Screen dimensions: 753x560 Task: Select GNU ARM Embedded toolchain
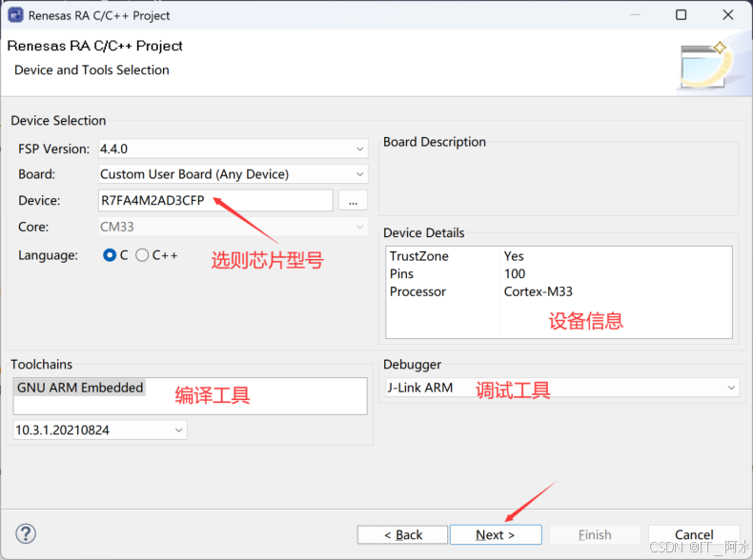coord(80,388)
